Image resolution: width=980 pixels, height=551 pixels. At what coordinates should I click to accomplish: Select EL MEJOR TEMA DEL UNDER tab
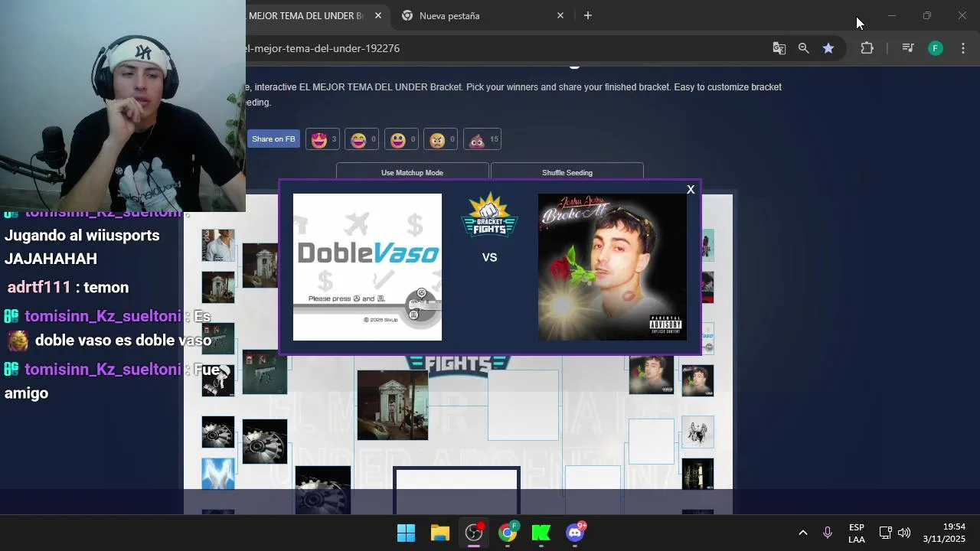[306, 15]
